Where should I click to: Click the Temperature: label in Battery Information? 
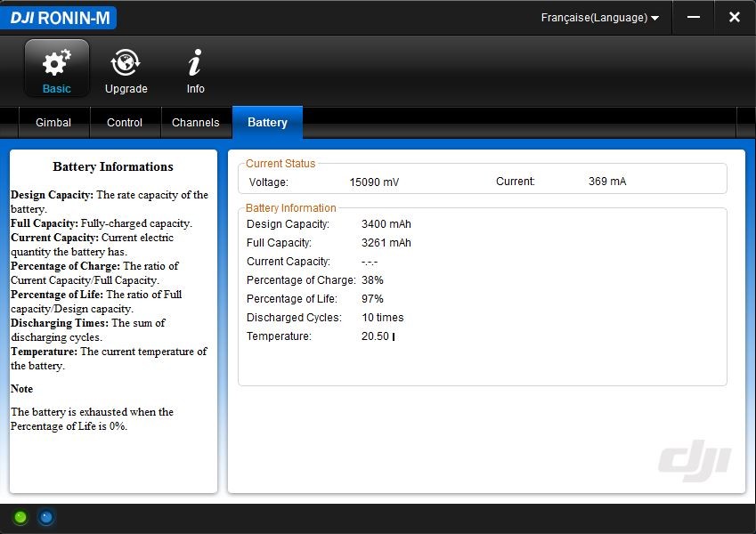[x=279, y=336]
